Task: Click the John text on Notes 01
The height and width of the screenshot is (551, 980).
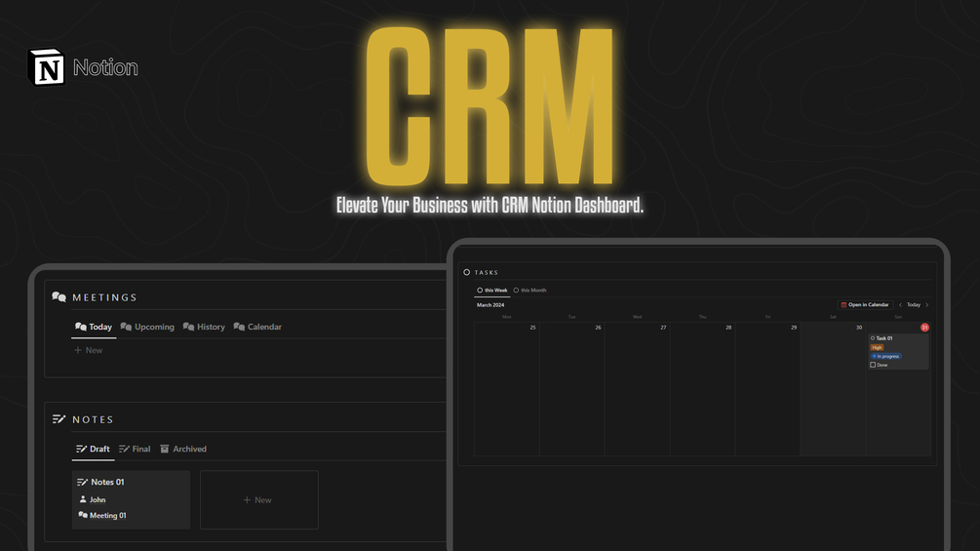Action: tap(98, 499)
